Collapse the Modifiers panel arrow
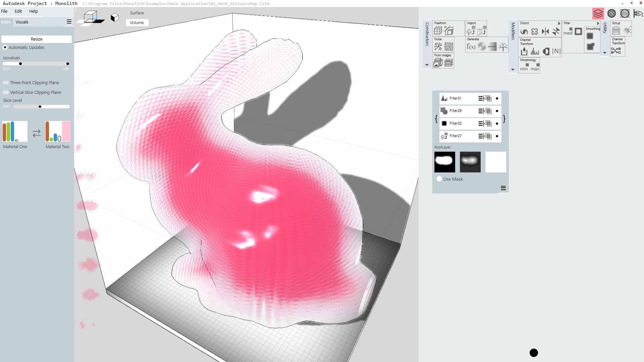 pos(513,70)
